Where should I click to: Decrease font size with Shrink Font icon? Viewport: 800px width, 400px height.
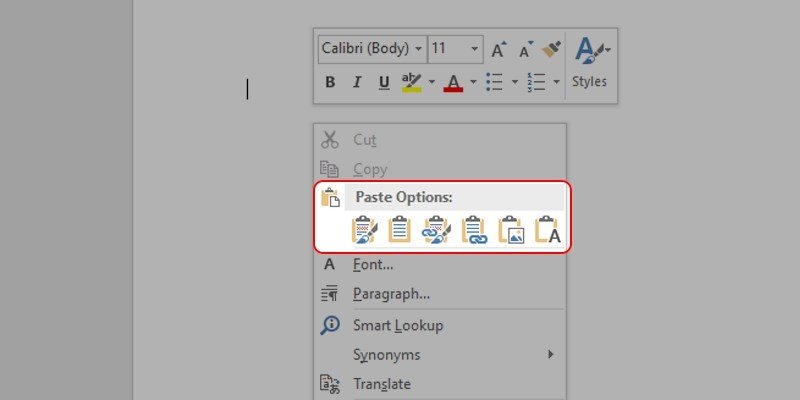526,48
